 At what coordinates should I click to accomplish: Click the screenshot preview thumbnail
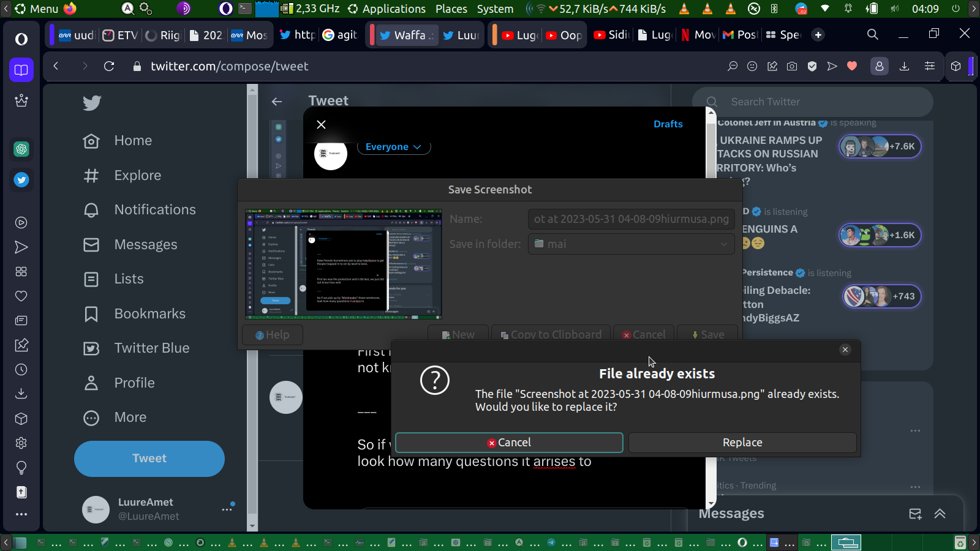(x=344, y=264)
